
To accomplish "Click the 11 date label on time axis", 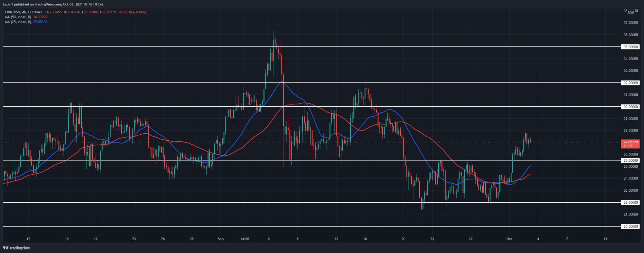I will pyautogui.click(x=605, y=239).
